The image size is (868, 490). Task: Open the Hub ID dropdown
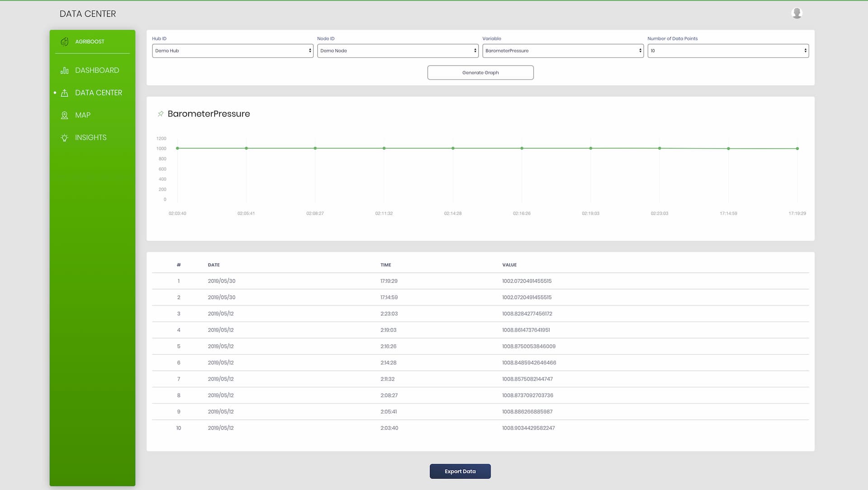pos(232,51)
